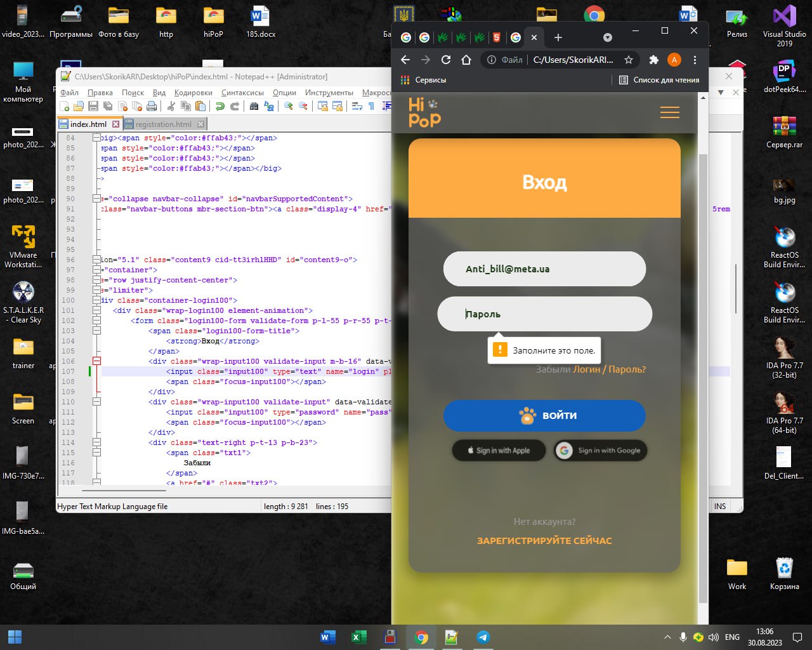Click the Print icon in Notepad++ toolbar
This screenshot has width=812, height=650.
(x=152, y=106)
